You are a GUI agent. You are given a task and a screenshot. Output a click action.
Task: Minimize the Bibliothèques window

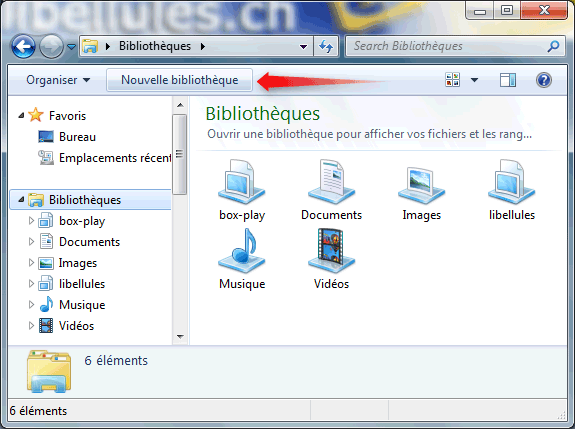pyautogui.click(x=480, y=11)
